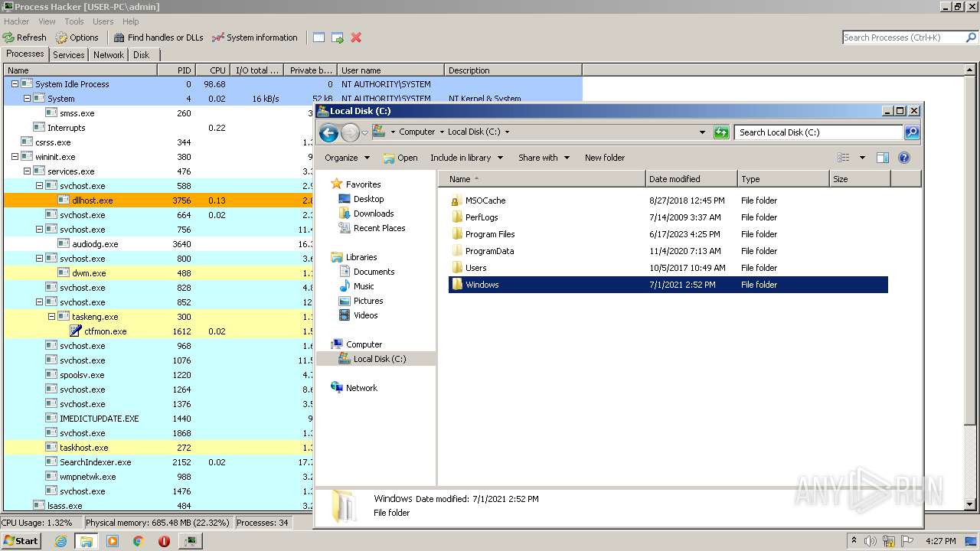Select dllhost.exe process row
This screenshot has width=980, height=551.
(x=158, y=201)
